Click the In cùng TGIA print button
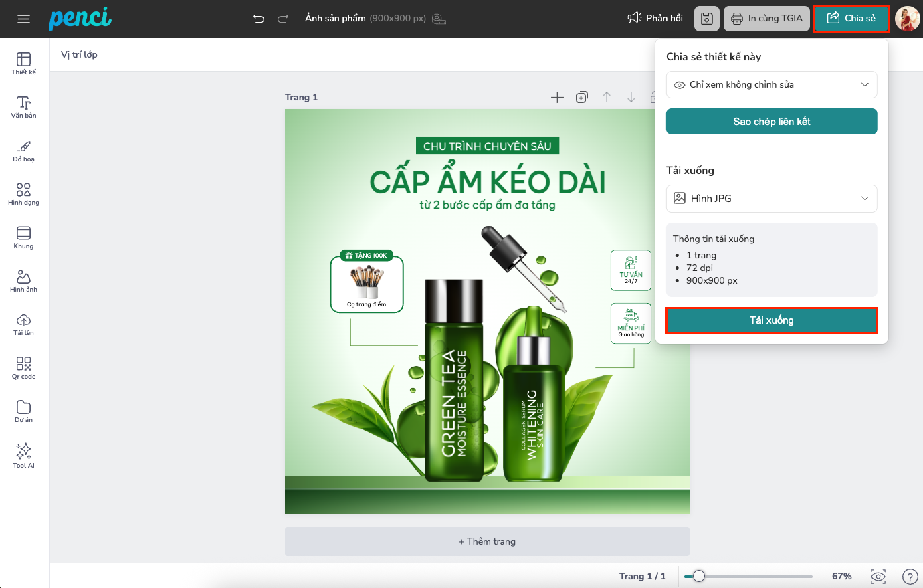Screen dimensions: 923x588 click(766, 19)
